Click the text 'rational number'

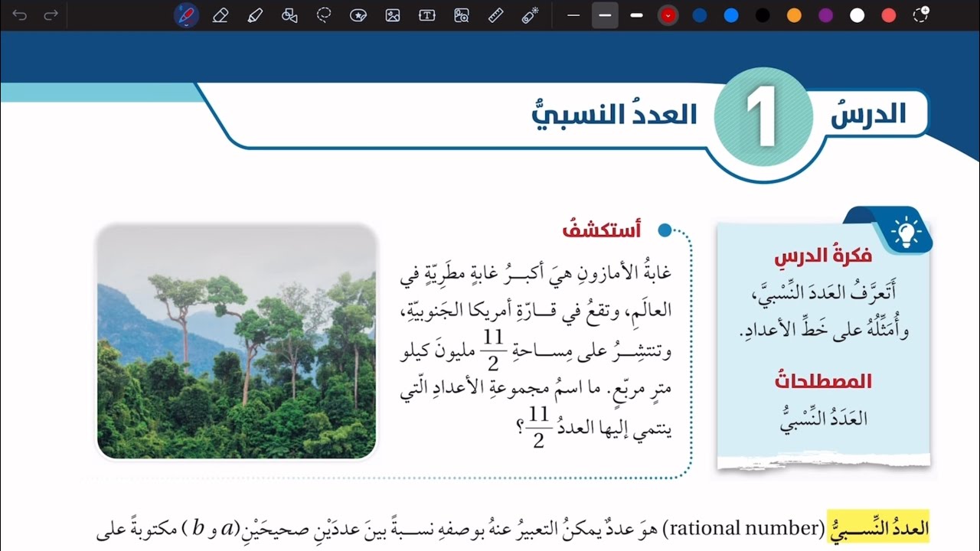743,528
